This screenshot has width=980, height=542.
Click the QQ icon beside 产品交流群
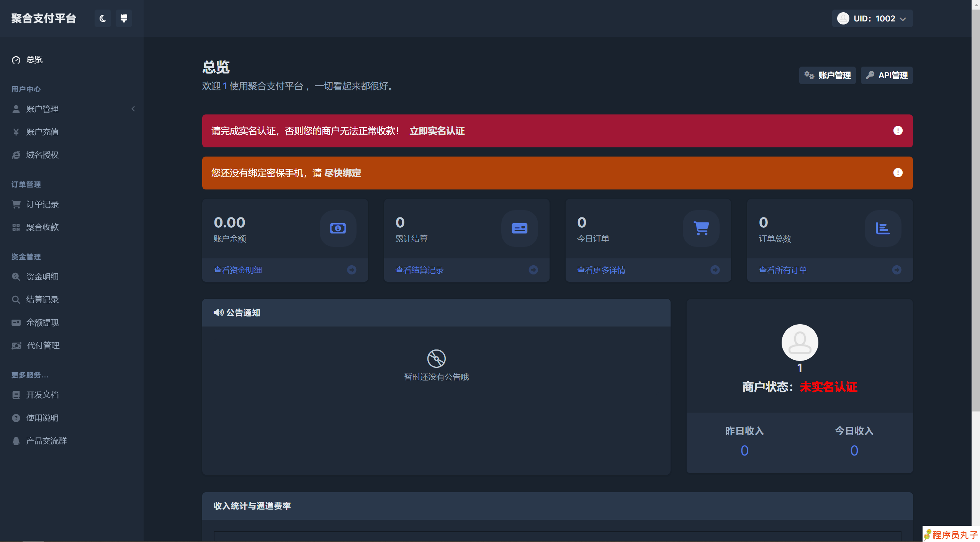point(16,441)
